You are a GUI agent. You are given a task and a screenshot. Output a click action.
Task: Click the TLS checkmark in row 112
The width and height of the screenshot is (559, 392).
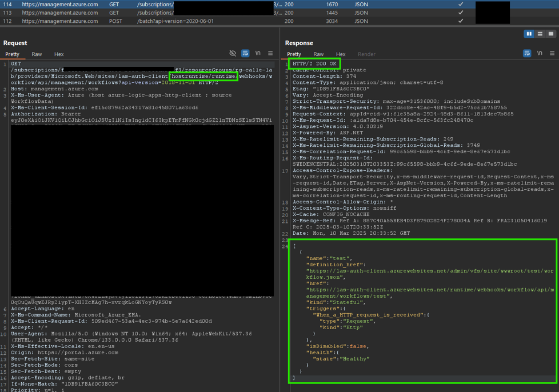point(461,21)
